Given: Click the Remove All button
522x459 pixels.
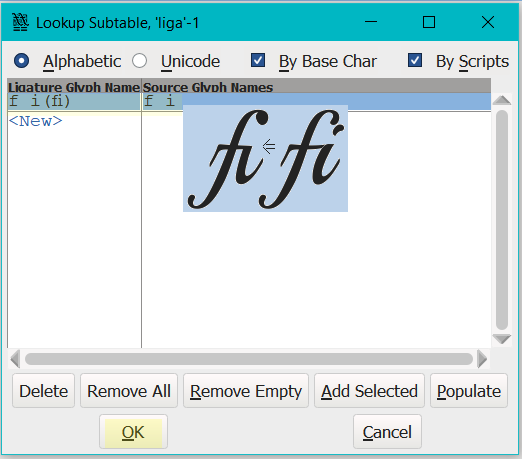Looking at the screenshot, I should click(x=129, y=391).
